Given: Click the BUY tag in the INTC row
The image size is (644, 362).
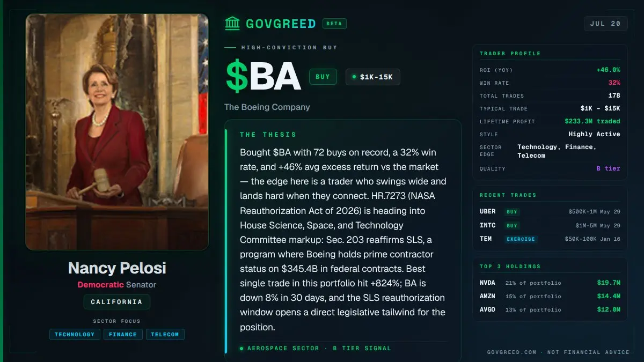Looking at the screenshot, I should [x=513, y=225].
